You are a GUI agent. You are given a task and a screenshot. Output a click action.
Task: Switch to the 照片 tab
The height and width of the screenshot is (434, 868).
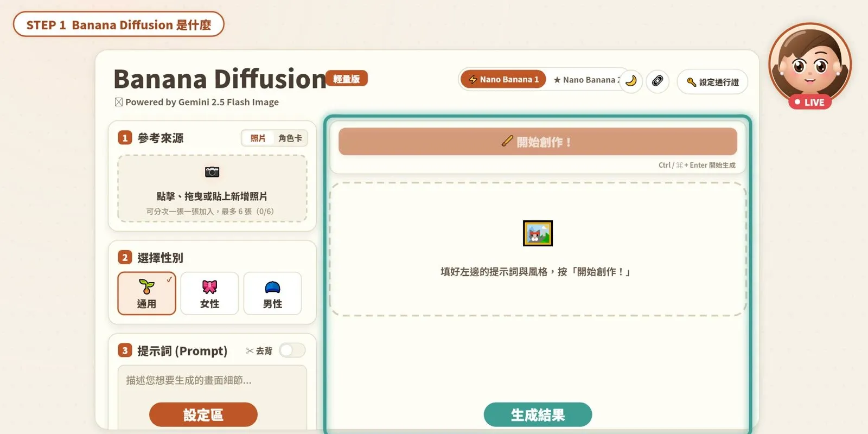pos(258,138)
